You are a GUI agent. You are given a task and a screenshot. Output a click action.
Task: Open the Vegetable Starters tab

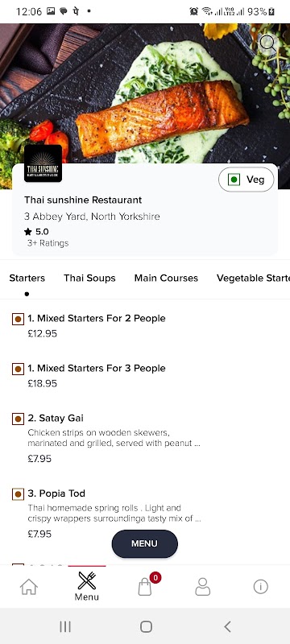(253, 278)
